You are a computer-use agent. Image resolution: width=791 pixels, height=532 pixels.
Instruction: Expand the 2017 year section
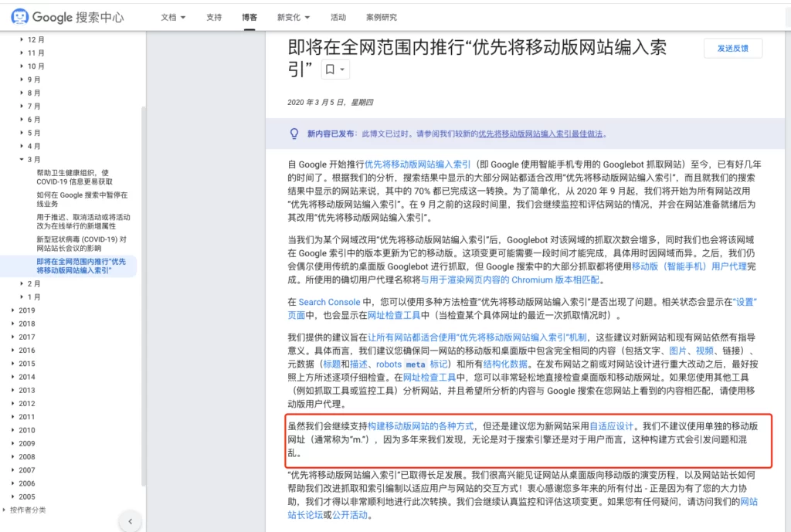(x=23, y=337)
